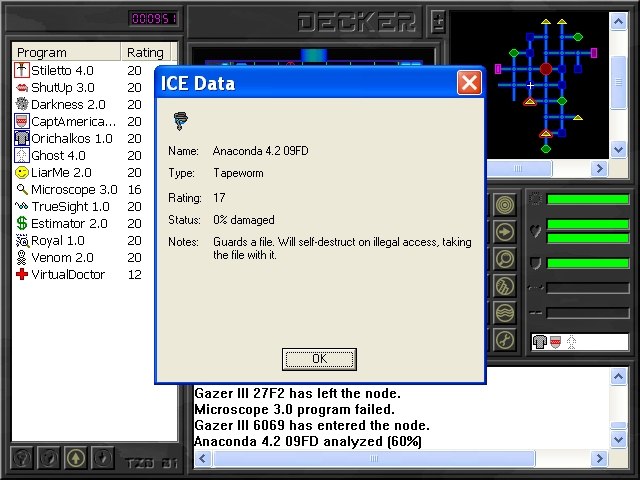Image resolution: width=640 pixels, height=480 pixels.
Task: Click the message log horizontal scrollbar thumb
Action: click(374, 458)
